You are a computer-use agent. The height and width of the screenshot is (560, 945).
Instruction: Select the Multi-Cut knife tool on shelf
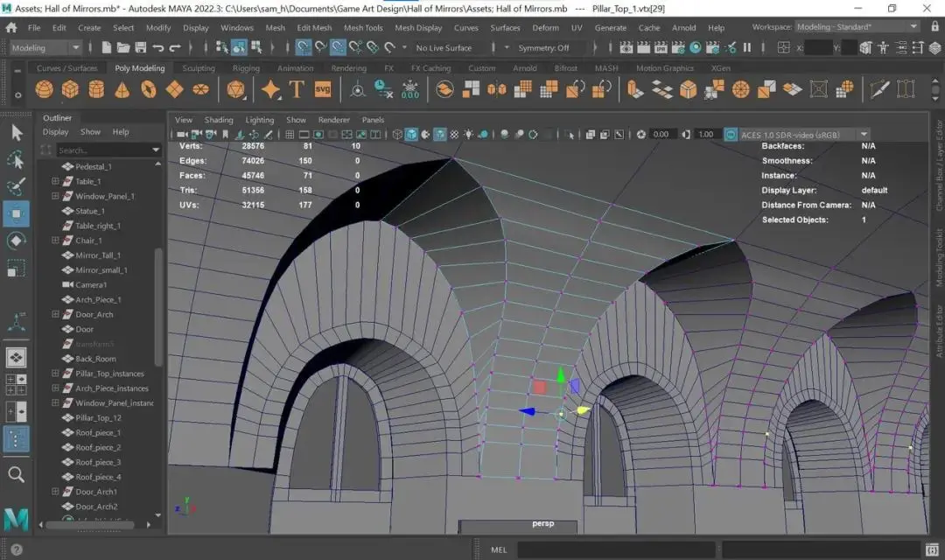(879, 90)
